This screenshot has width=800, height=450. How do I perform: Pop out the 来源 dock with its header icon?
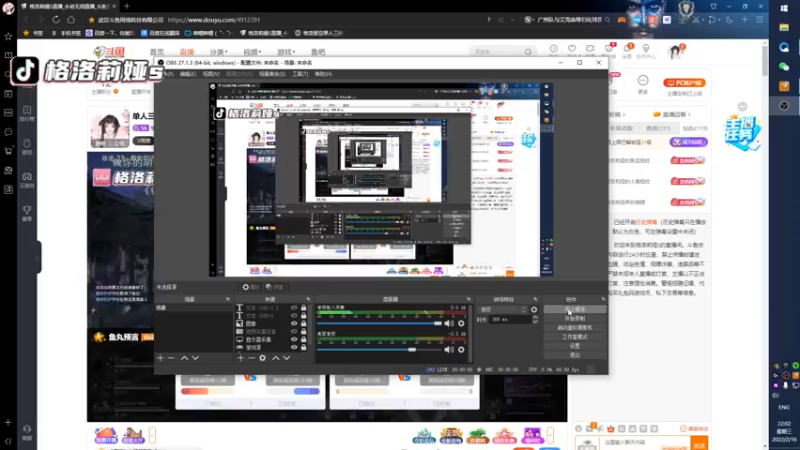pos(308,299)
